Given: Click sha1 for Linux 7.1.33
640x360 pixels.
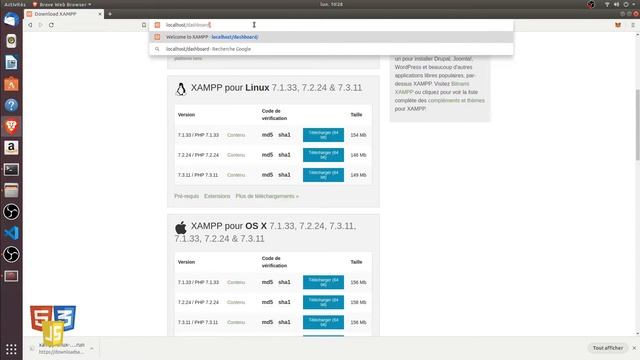Looking at the screenshot, I should 284,135.
